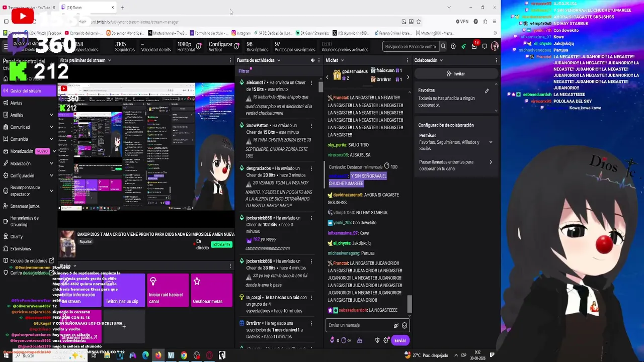The image size is (644, 362).
Task: Open Vista preliminar del stream options menu
Action: 230,60
